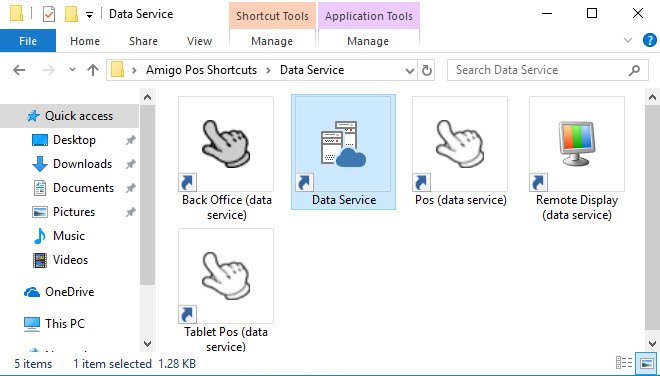Open the File menu

click(28, 41)
